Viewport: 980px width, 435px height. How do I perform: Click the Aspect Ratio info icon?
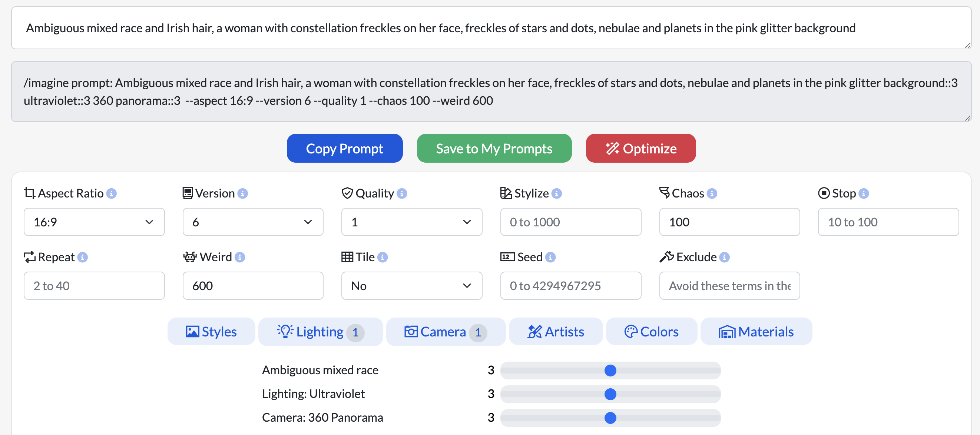coord(112,193)
